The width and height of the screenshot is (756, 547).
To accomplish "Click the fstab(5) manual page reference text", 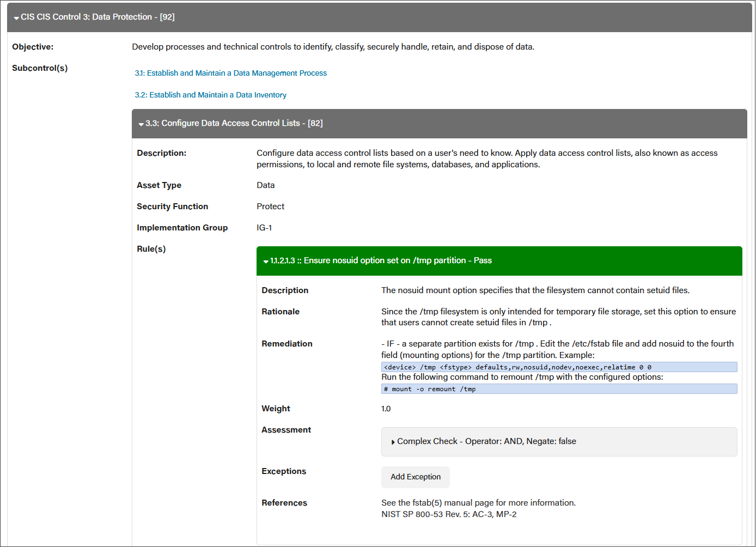I will pyautogui.click(x=478, y=503).
